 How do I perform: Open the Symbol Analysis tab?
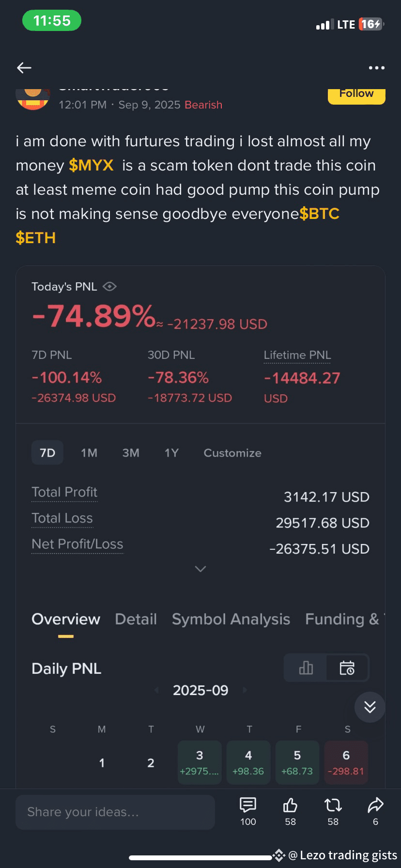click(231, 619)
